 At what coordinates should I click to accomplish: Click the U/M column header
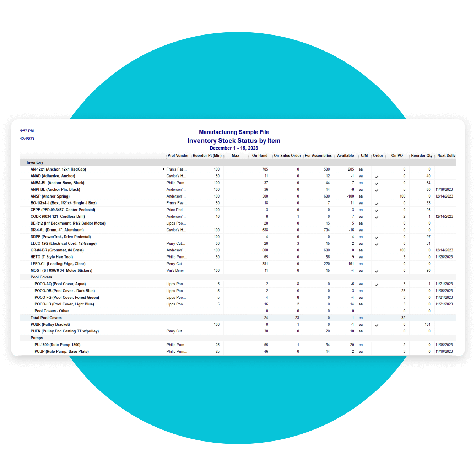pyautogui.click(x=364, y=155)
